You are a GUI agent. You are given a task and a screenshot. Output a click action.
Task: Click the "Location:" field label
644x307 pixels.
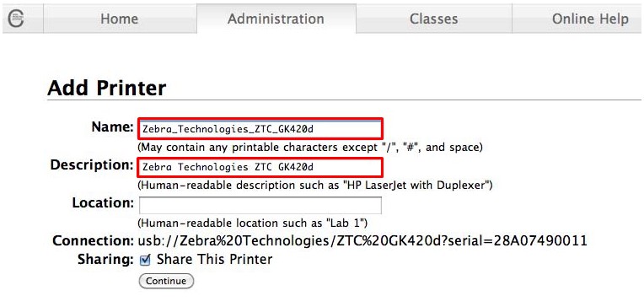click(x=103, y=203)
